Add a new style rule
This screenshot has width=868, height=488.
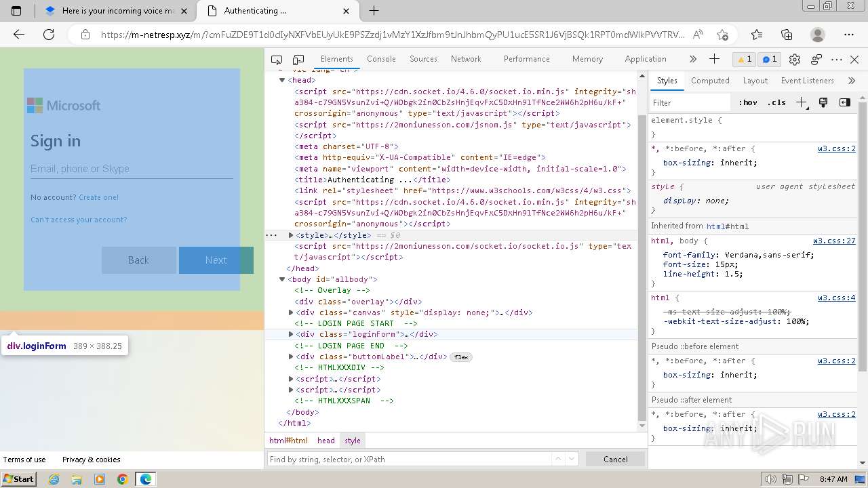point(802,103)
